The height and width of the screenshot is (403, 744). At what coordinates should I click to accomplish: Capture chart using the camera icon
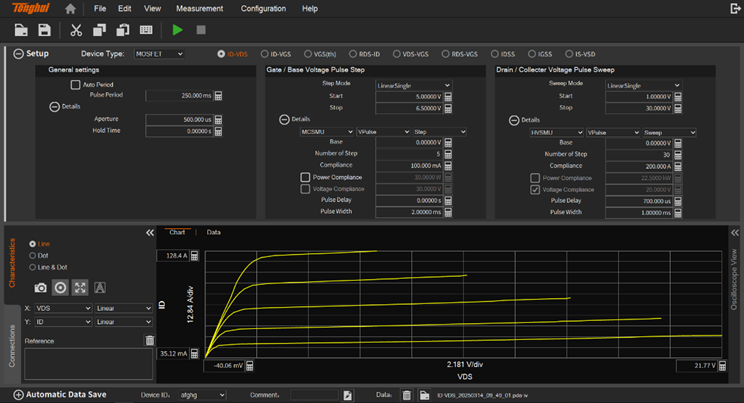pyautogui.click(x=40, y=288)
